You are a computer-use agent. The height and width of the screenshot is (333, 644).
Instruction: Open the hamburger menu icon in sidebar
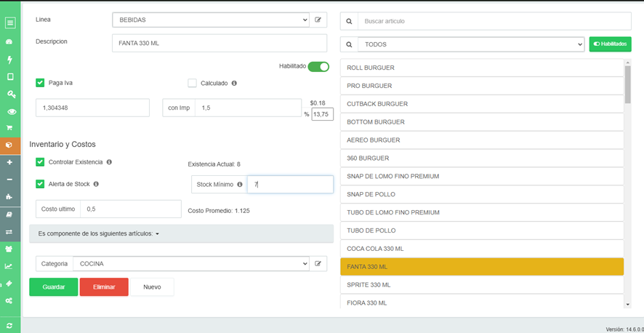[x=10, y=23]
